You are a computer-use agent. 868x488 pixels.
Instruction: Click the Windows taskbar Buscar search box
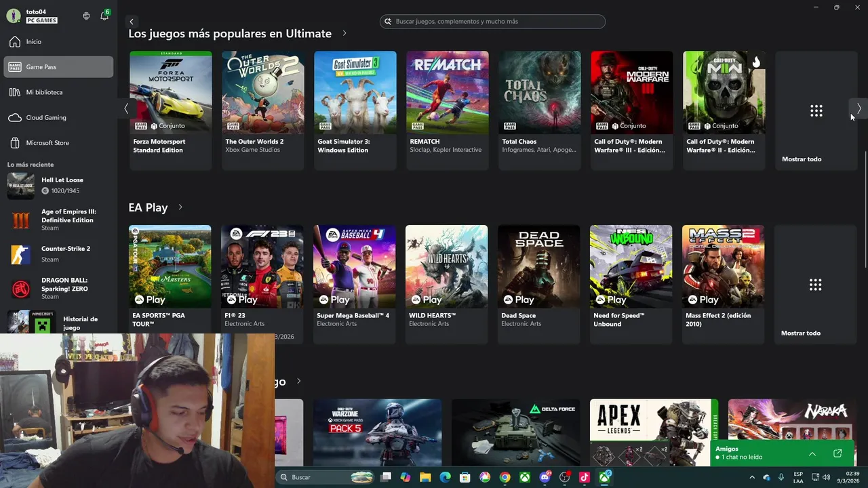[325, 477]
